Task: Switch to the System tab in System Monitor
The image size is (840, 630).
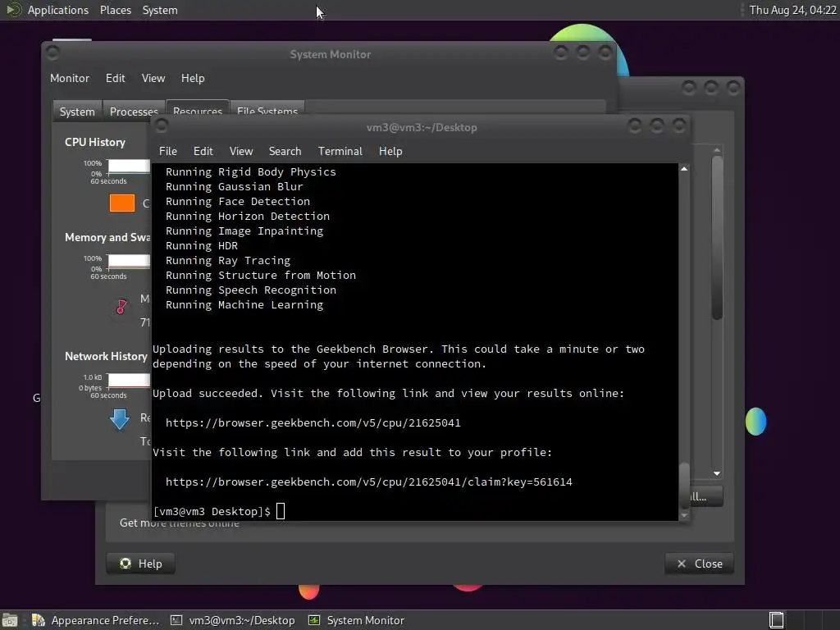Action: click(77, 112)
